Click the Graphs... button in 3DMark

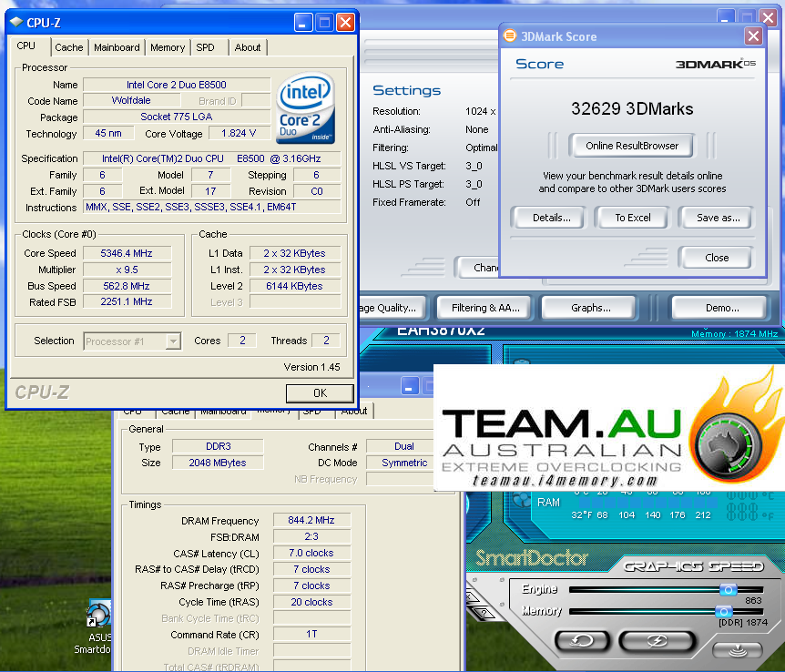590,308
